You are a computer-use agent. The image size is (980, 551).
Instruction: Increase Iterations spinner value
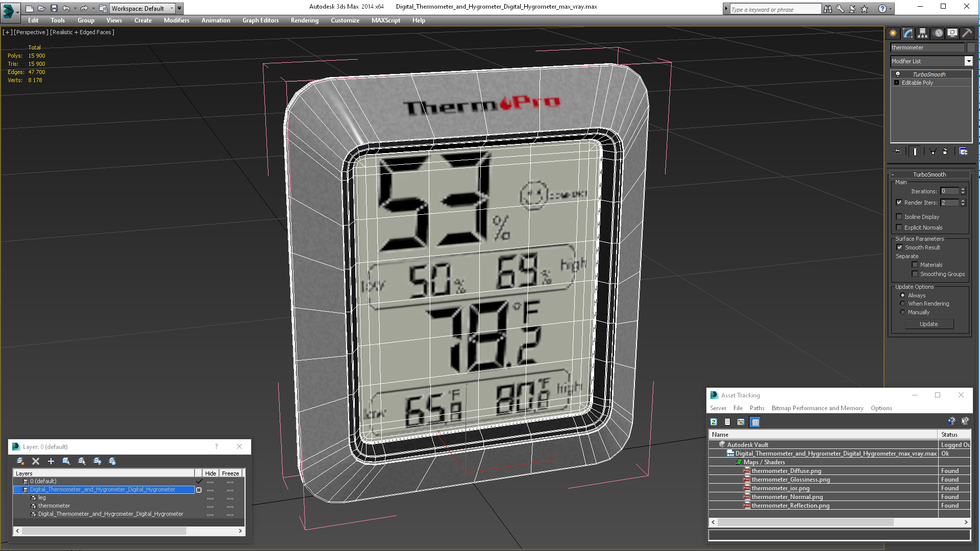pos(963,189)
